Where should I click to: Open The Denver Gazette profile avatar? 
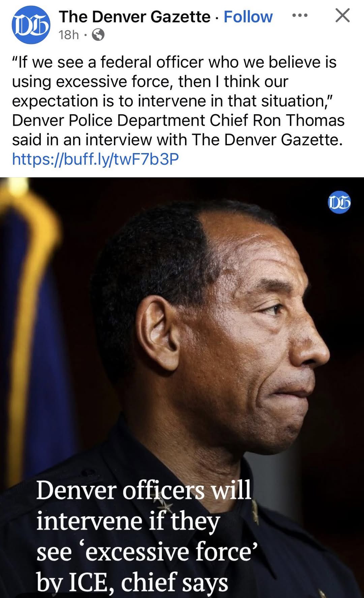pyautogui.click(x=31, y=25)
